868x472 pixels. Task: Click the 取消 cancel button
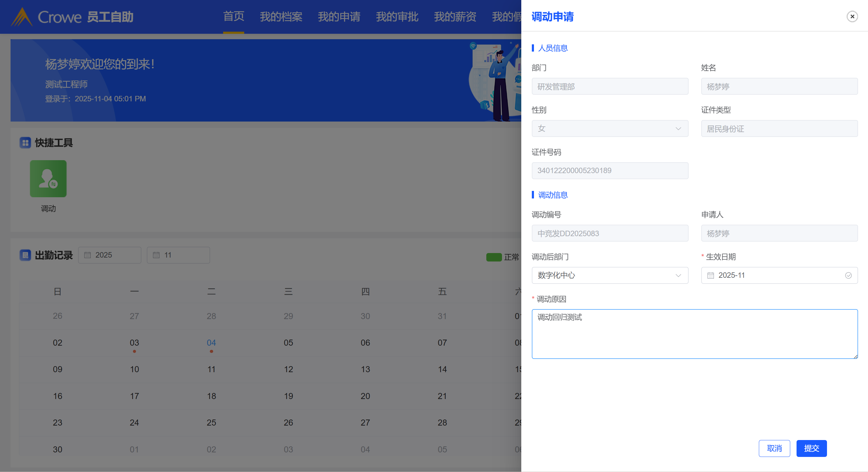(774, 448)
